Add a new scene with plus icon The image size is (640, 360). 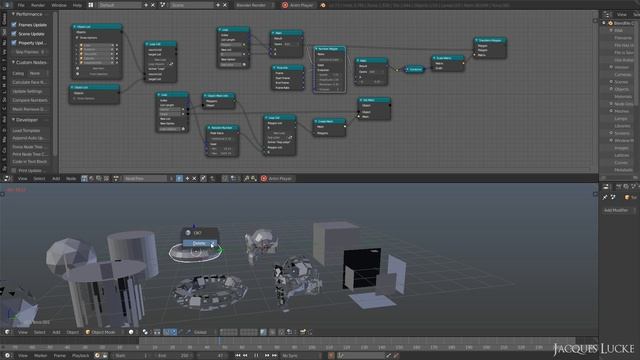(218, 5)
